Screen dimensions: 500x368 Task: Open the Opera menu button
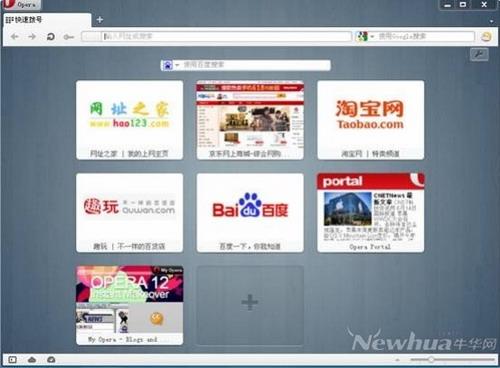(21, 5)
